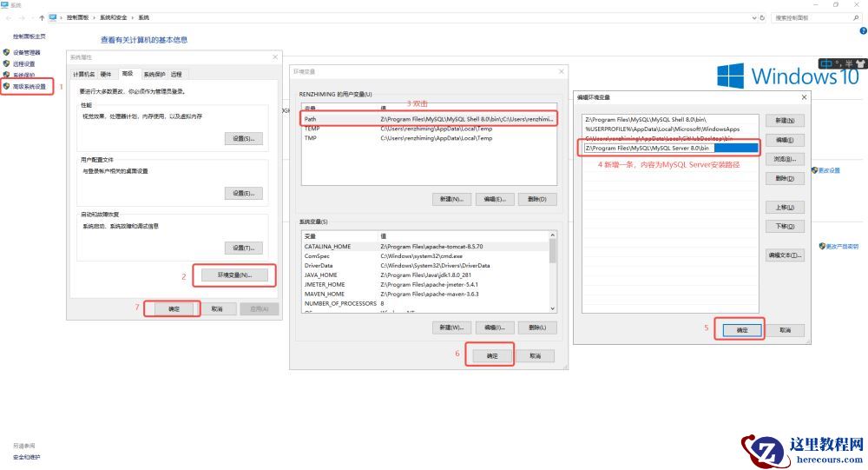This screenshot has height=470, width=868.
Task: Open 设备管理器 from the left sidebar
Action: (26, 53)
